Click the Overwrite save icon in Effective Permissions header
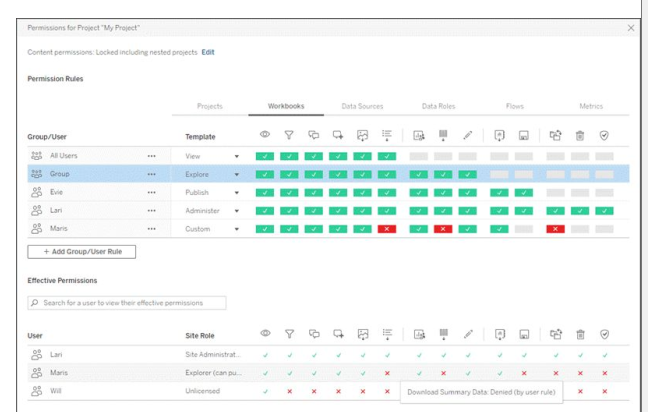The image size is (648, 412). (x=524, y=334)
